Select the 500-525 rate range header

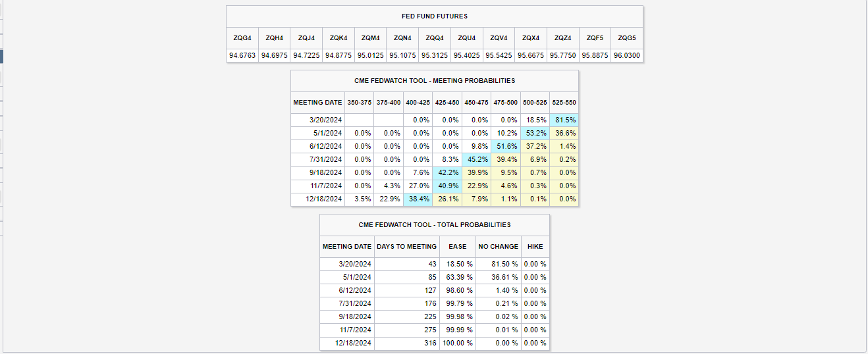point(535,103)
